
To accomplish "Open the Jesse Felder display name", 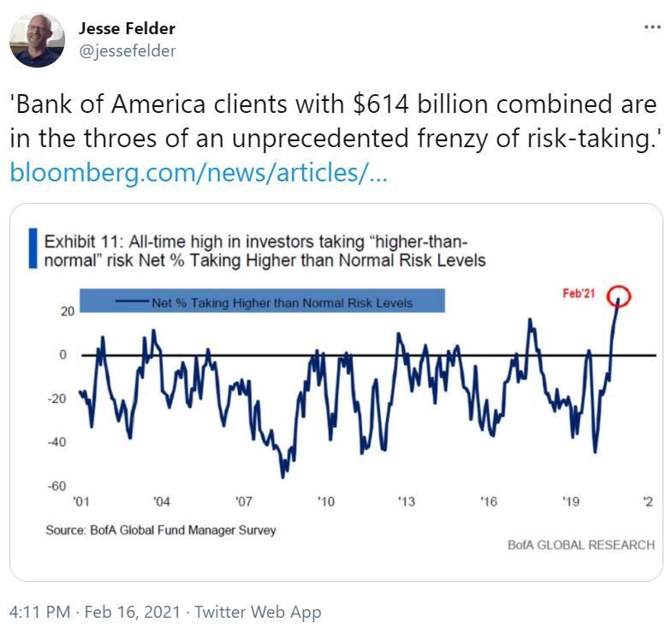I will coord(128,29).
